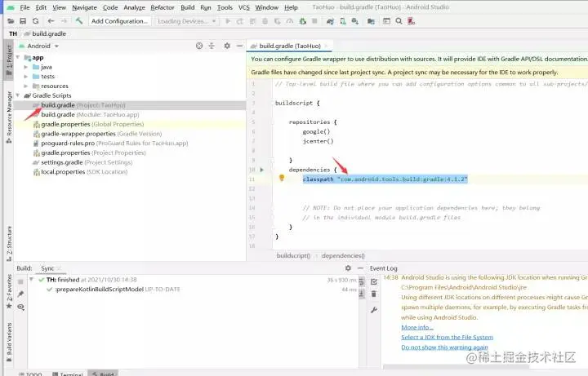This screenshot has height=376, width=588.
Task: Click the trash icon in Event Log
Action: point(374,294)
